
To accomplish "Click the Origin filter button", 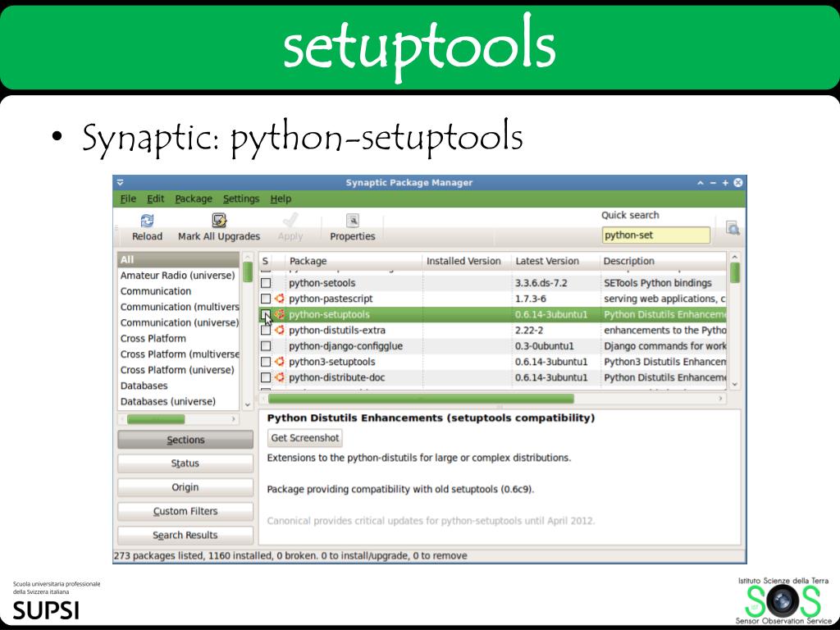I will click(185, 487).
